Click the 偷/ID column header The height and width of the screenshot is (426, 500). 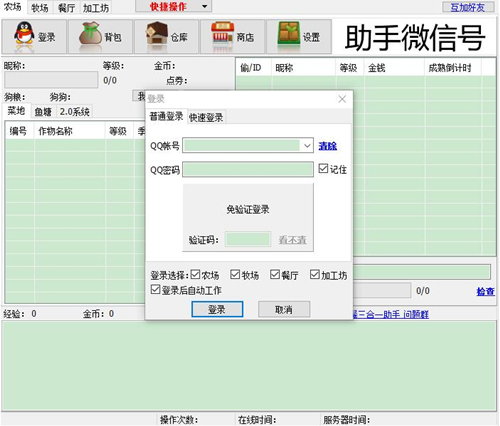(x=254, y=68)
